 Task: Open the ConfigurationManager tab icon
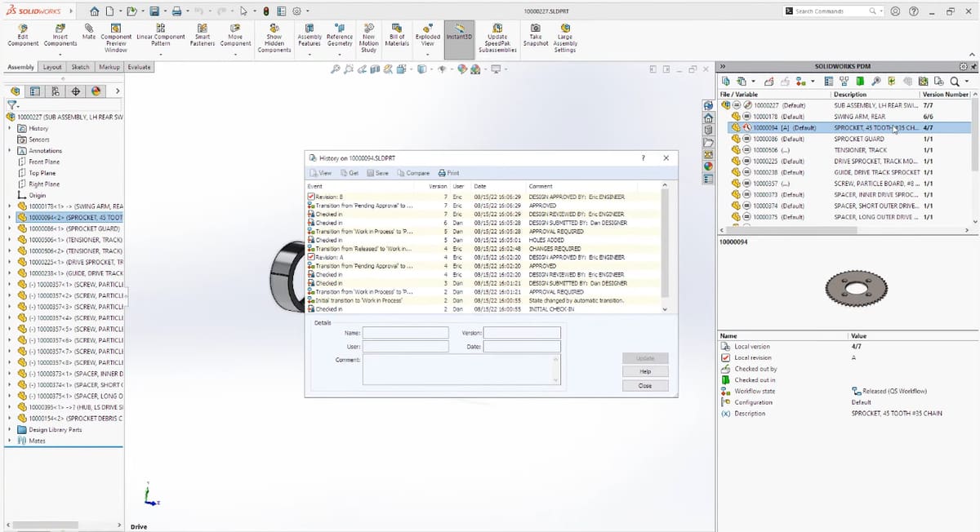[56, 91]
